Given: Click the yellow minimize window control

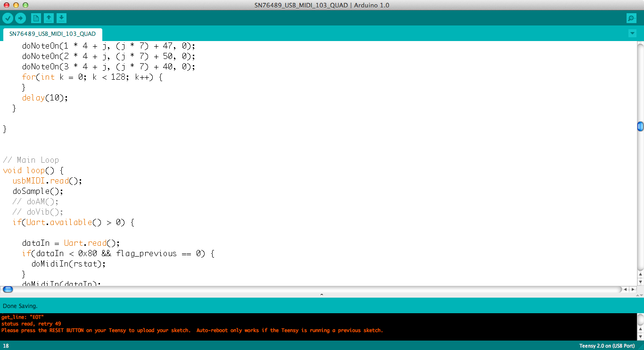Looking at the screenshot, I should (16, 5).
